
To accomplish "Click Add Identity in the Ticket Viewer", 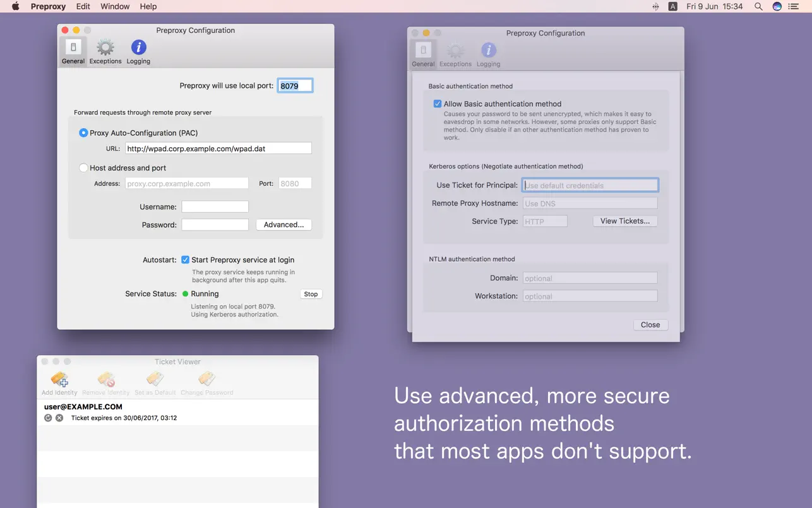I will tap(59, 382).
